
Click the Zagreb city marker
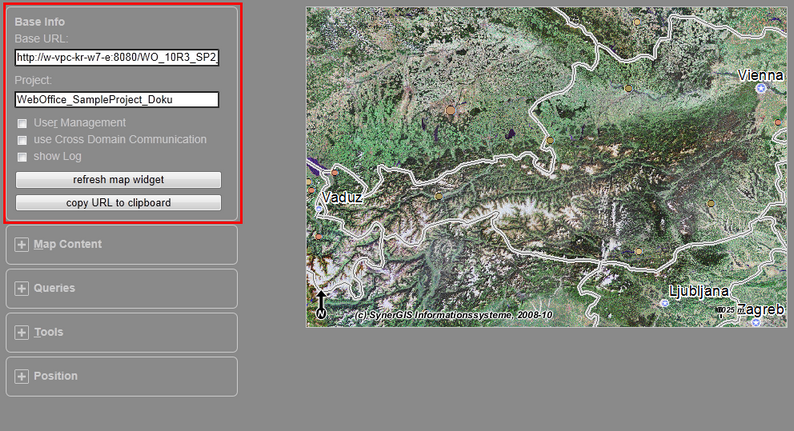coord(756,322)
